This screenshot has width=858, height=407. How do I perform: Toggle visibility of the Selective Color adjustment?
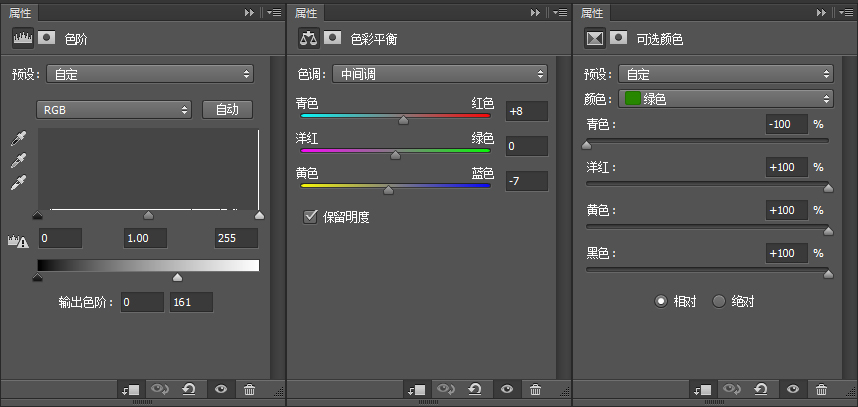point(793,389)
